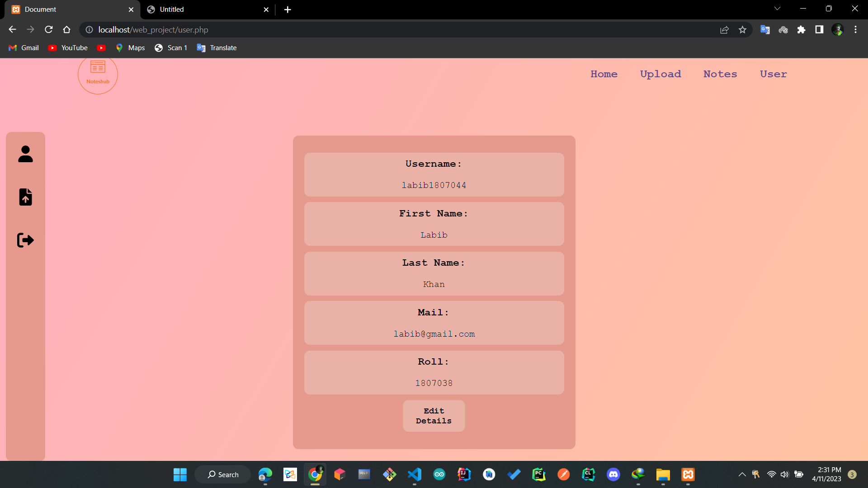The width and height of the screenshot is (868, 488).
Task: Go back to previous page
Action: (x=12, y=29)
